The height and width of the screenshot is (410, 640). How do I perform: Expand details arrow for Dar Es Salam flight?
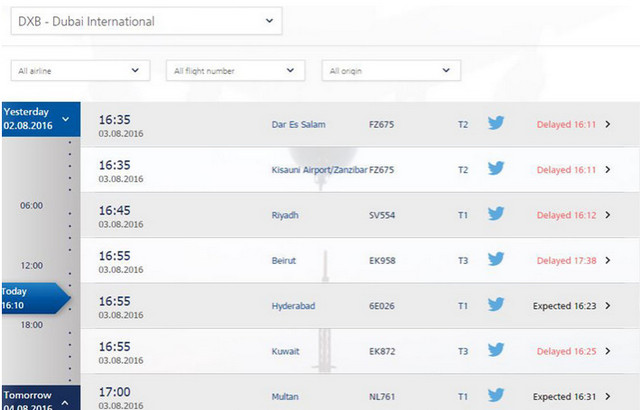click(x=607, y=125)
